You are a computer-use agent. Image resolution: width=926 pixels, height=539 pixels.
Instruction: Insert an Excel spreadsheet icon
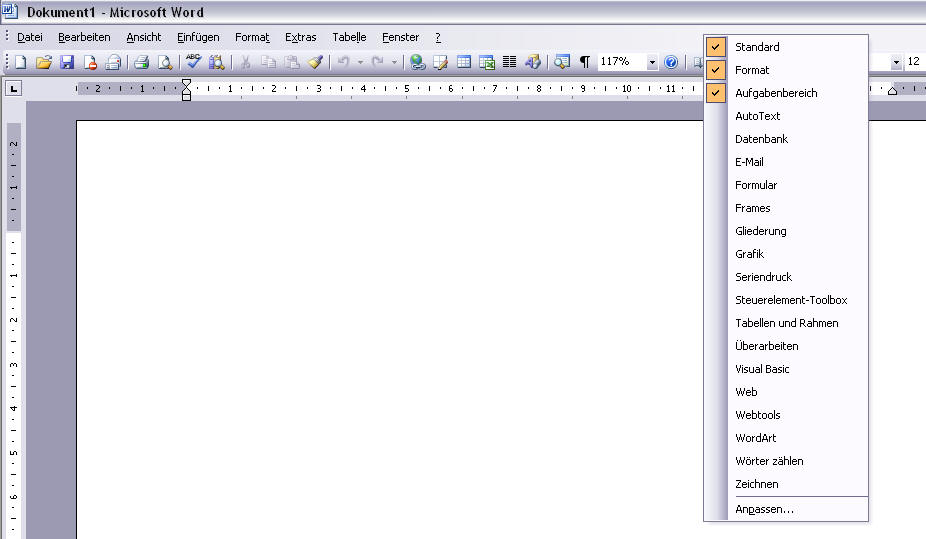(x=487, y=62)
